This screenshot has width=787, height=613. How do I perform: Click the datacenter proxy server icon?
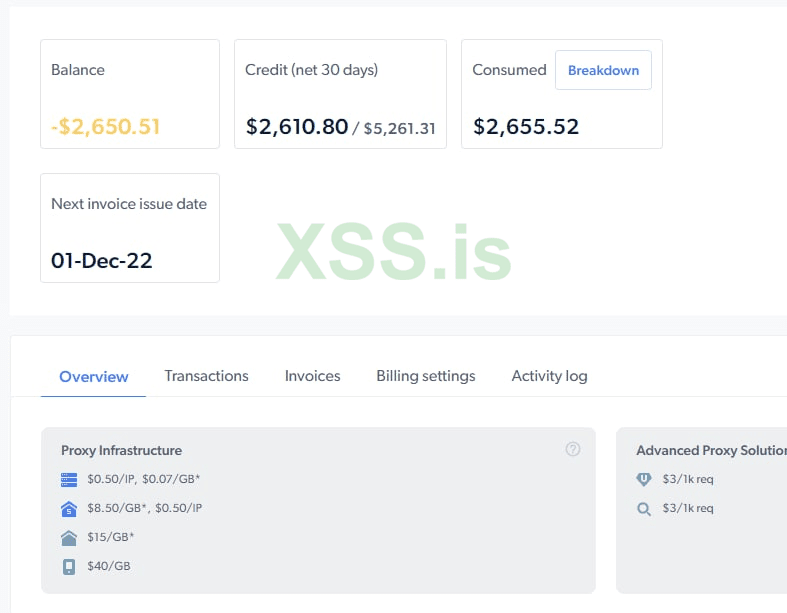[x=69, y=479]
